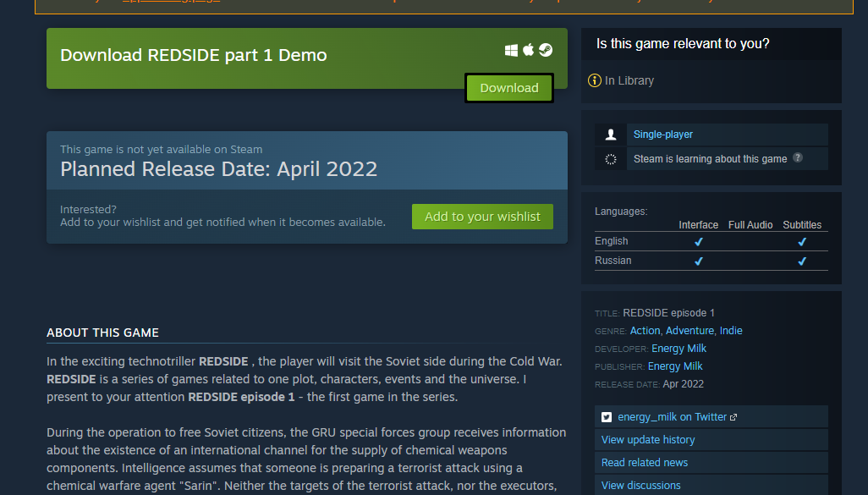
Task: Click the REDSIDE episode 1 title value
Action: [x=668, y=313]
